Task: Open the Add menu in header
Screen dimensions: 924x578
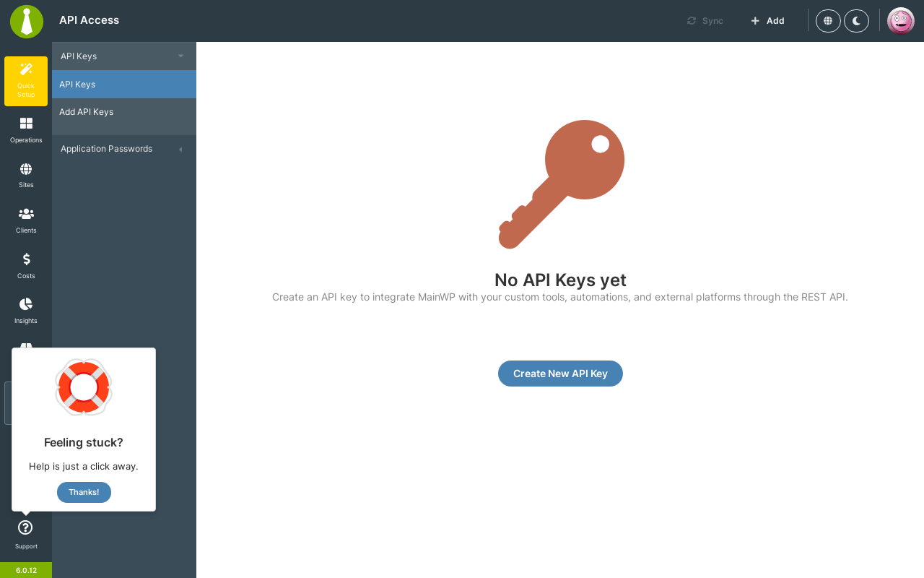Action: [767, 21]
